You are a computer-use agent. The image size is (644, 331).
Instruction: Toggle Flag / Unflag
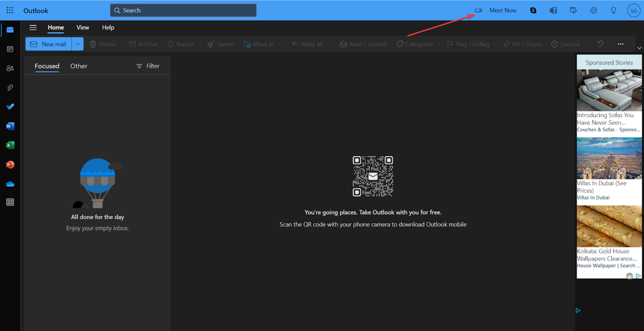tap(468, 44)
